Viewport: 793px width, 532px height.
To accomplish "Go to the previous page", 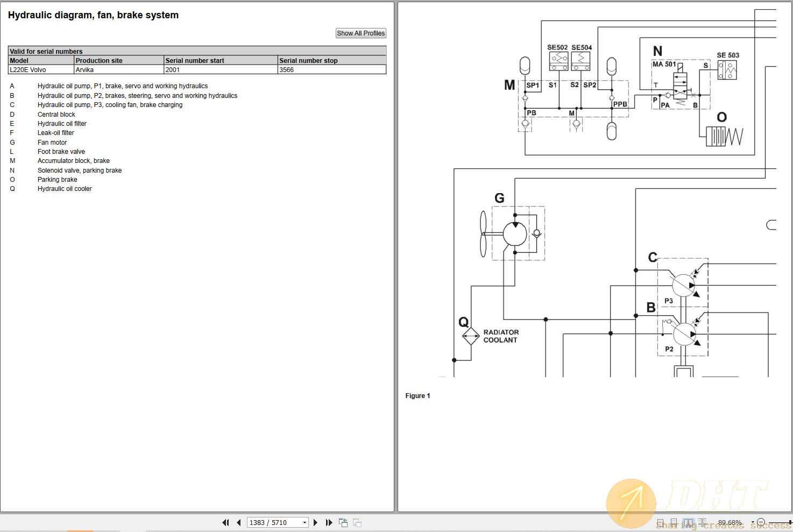I will click(x=239, y=522).
